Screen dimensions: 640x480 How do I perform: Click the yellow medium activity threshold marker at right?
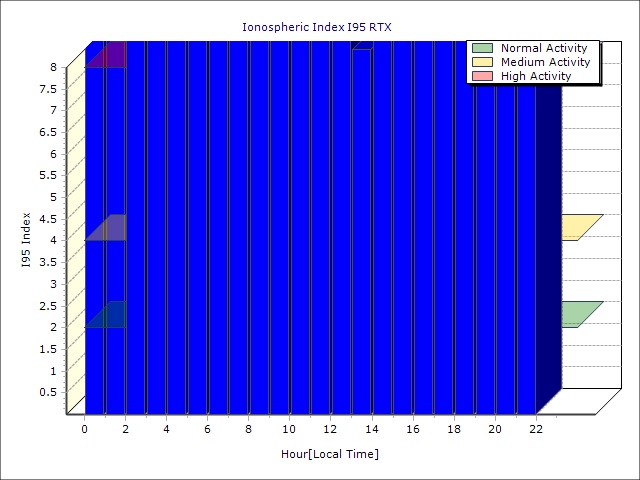(582, 228)
